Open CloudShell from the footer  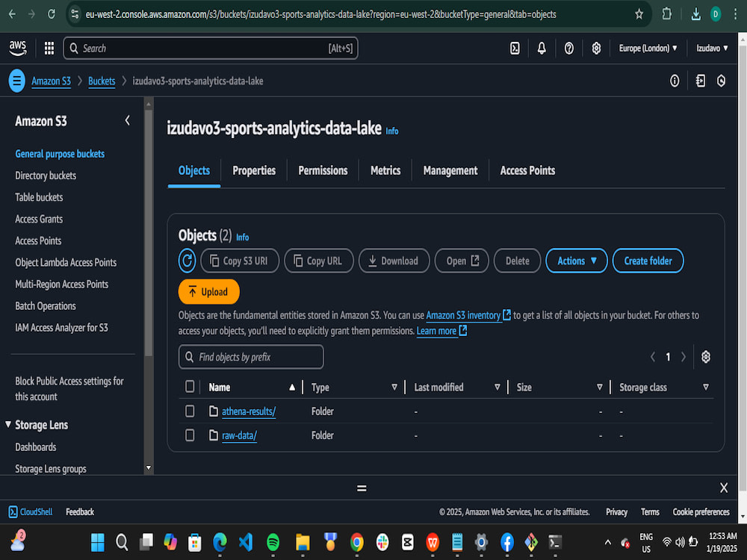pos(31,512)
